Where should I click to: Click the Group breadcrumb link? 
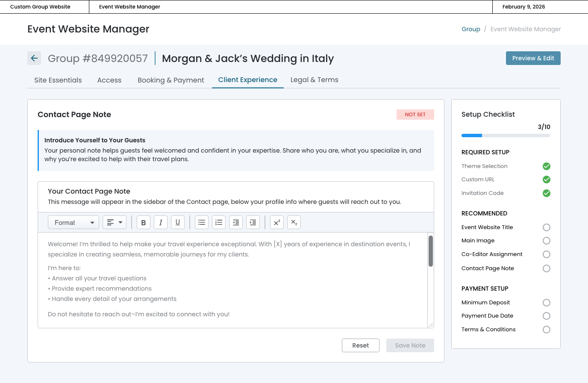[470, 29]
